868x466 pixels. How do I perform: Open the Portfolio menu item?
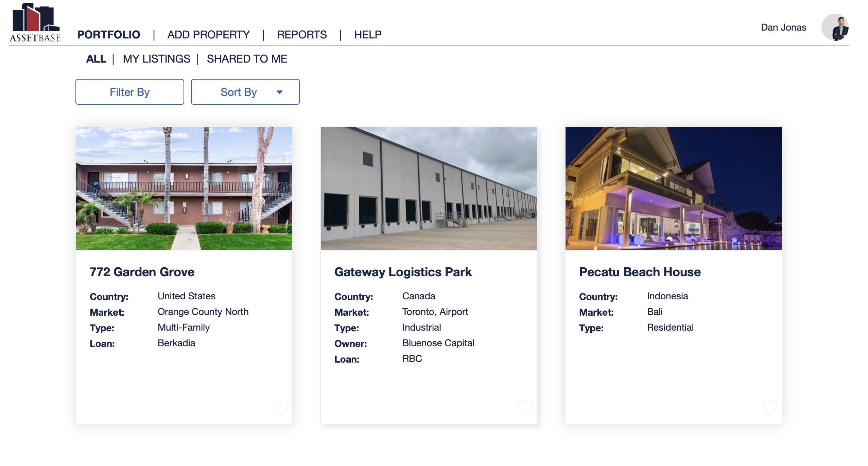108,35
